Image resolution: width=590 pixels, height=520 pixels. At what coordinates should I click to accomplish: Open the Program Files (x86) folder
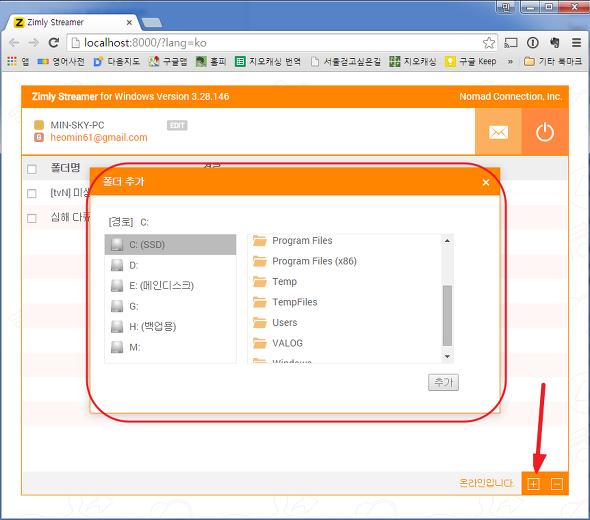[305, 261]
